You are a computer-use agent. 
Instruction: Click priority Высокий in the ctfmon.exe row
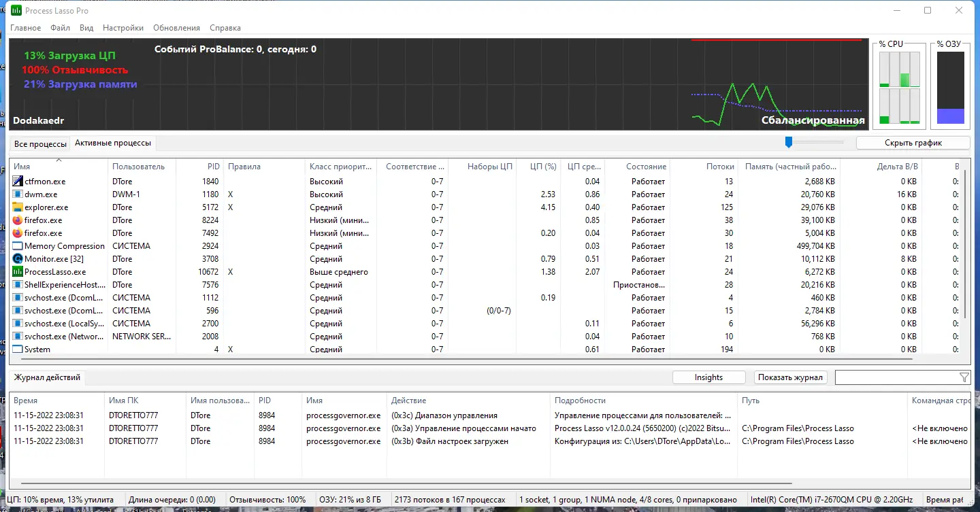tap(326, 182)
